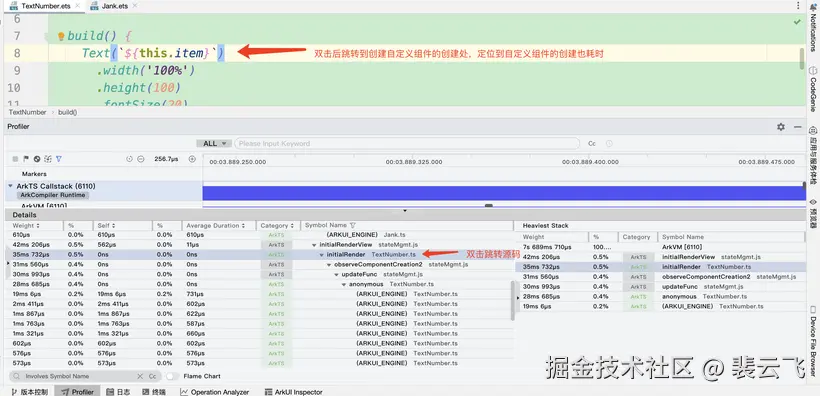The width and height of the screenshot is (820, 396).
Task: Click the lightbulb hint on build() line
Action: pos(61,36)
